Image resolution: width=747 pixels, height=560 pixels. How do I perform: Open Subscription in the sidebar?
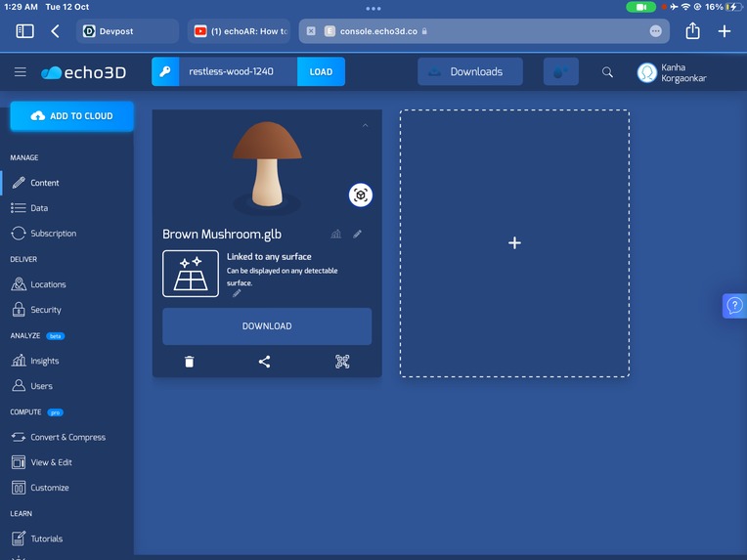[x=43, y=234]
